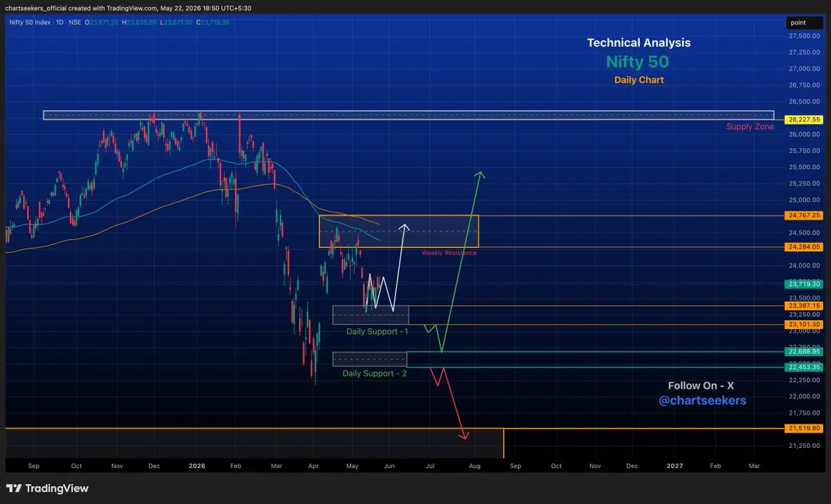Select the Technical Analysis title text
The image size is (831, 504).
[x=638, y=43]
